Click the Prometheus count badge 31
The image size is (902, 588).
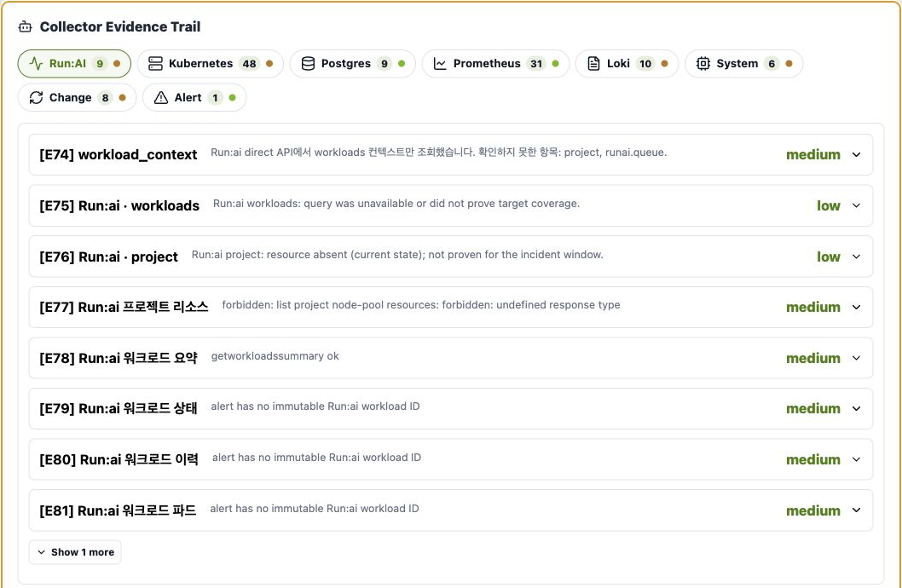point(536,63)
